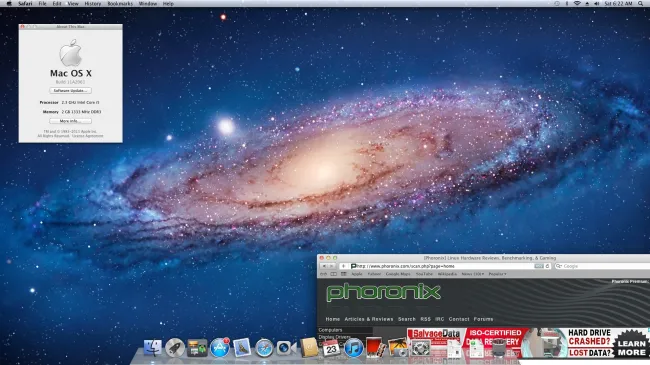The height and width of the screenshot is (365, 650).
Task: Launch the Launchpad rocket icon
Action: (x=175, y=348)
